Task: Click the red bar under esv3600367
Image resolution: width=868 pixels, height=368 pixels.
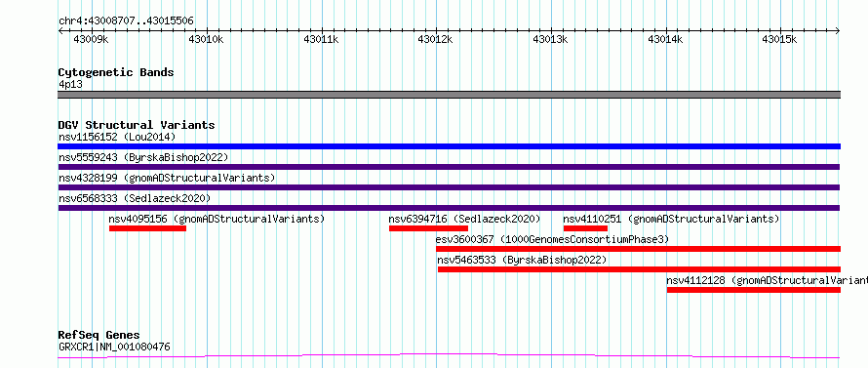Action: pos(638,249)
